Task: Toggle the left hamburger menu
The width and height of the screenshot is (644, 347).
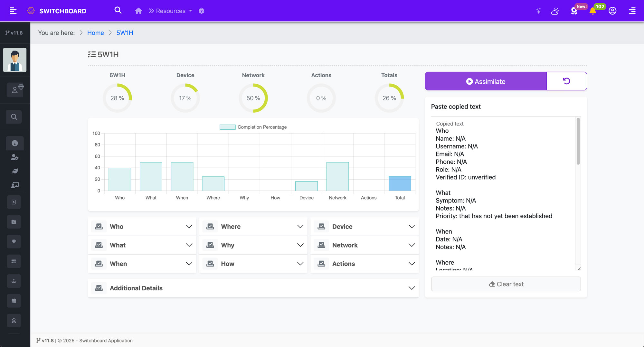Action: coord(13,11)
